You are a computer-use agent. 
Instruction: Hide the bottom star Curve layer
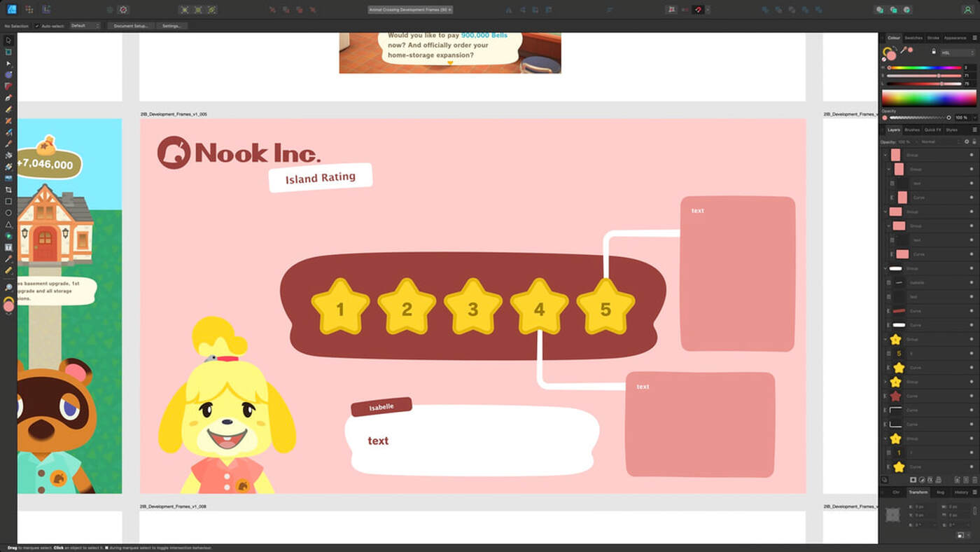(972, 467)
